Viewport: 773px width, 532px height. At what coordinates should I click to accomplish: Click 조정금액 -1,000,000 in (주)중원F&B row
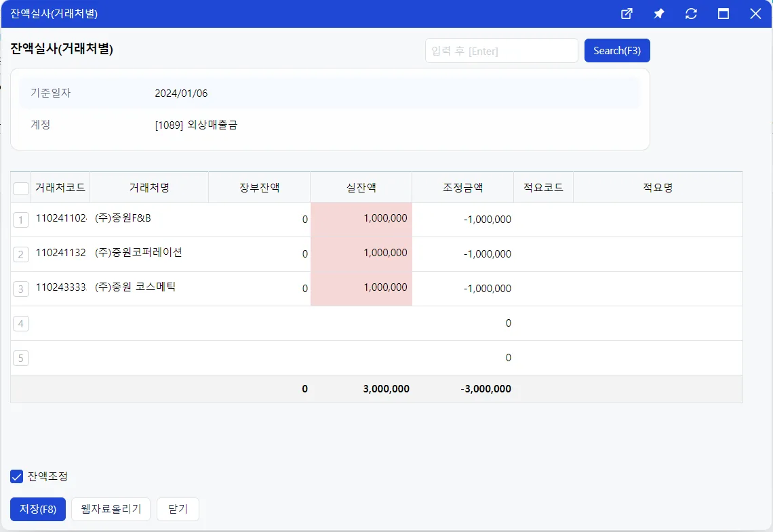[487, 220]
